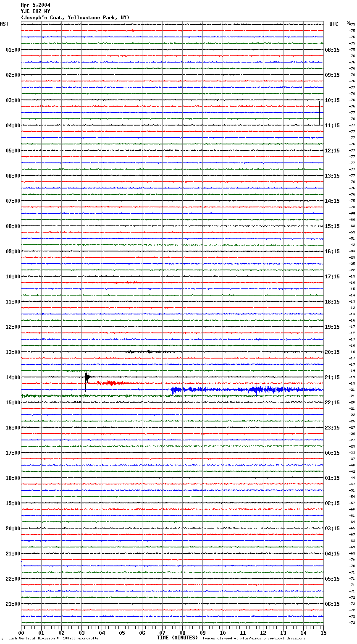Click the 10:15 UTC time label
The height and width of the screenshot is (644, 357).
click(332, 100)
